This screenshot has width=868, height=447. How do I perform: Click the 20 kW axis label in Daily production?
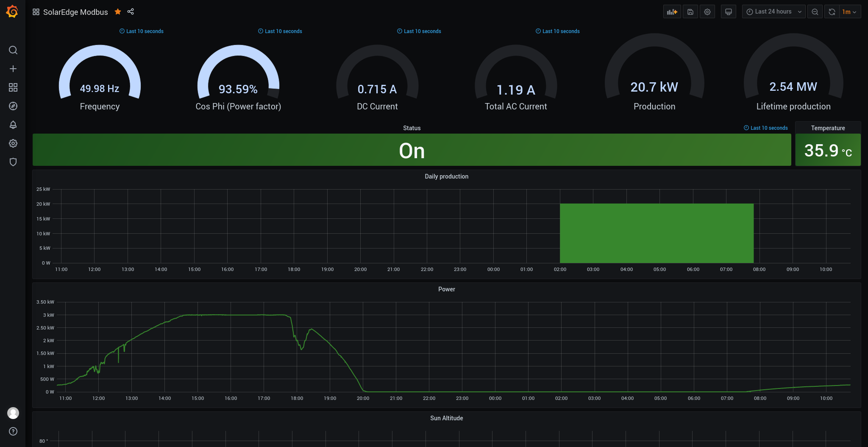coord(43,204)
